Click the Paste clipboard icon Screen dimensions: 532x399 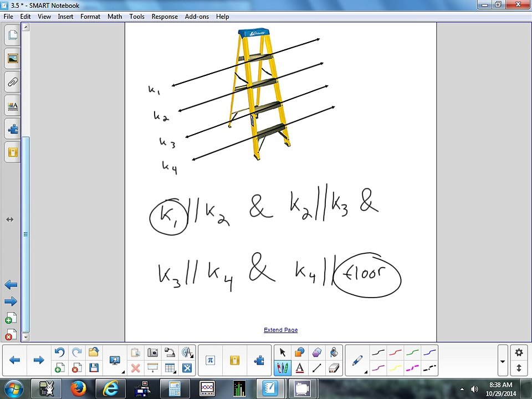pyautogui.click(x=135, y=352)
